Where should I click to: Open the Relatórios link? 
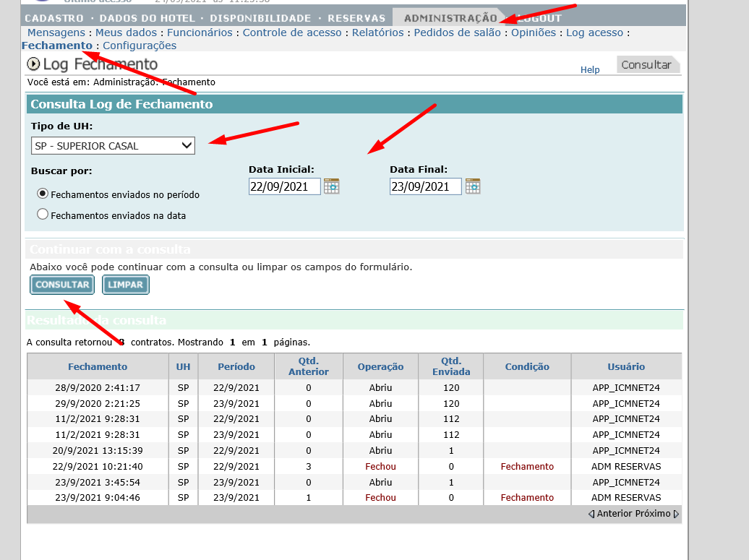(x=378, y=33)
